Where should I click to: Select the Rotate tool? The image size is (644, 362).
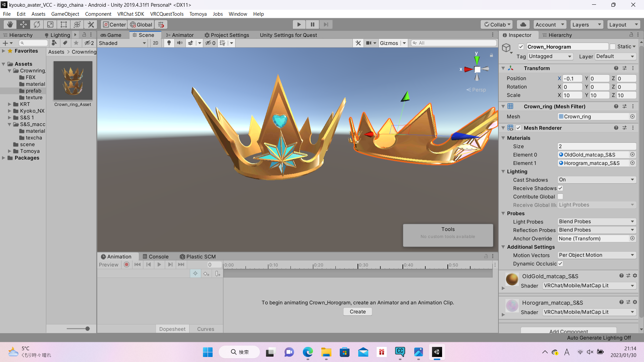pyautogui.click(x=37, y=24)
